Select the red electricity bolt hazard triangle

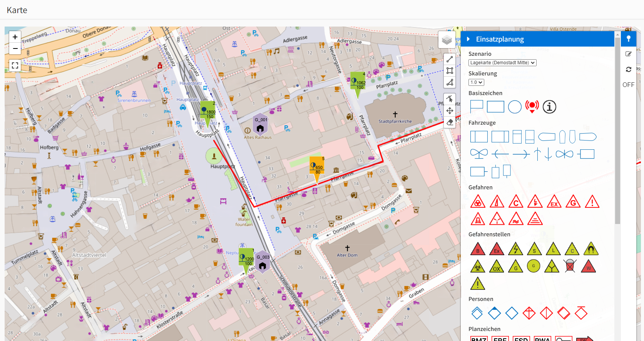tap(535, 202)
